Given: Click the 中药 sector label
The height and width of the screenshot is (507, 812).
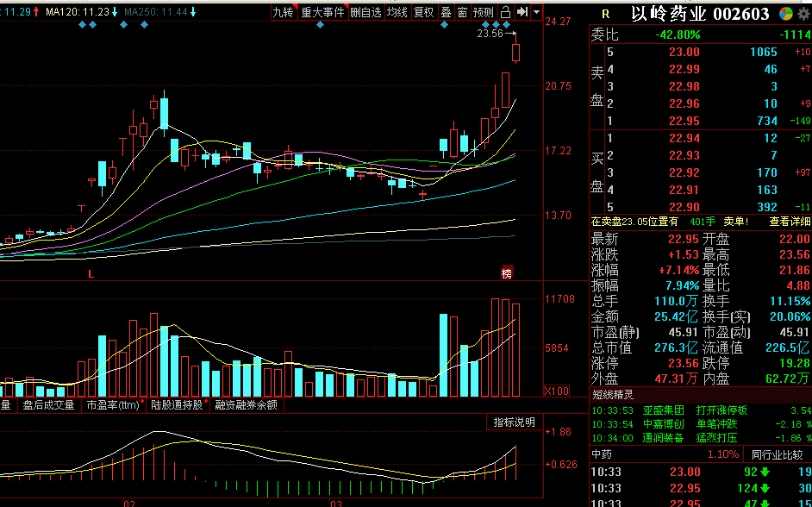Looking at the screenshot, I should coord(602,454).
